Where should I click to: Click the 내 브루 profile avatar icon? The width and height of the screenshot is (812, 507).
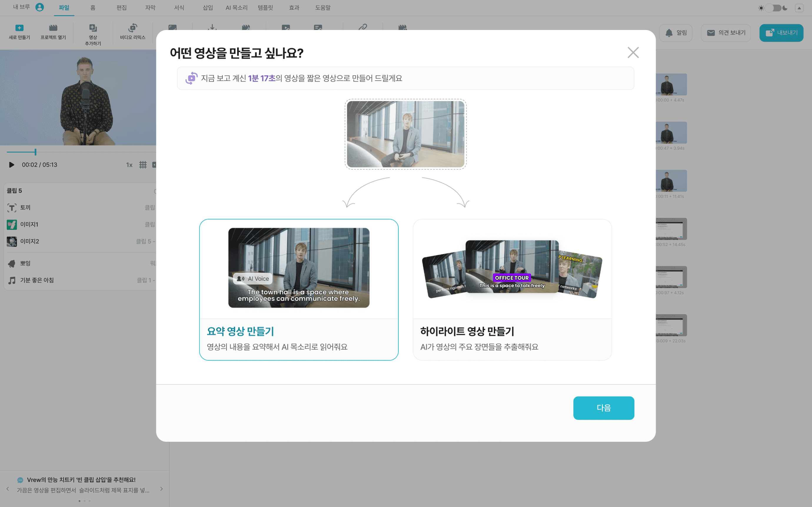click(x=40, y=7)
